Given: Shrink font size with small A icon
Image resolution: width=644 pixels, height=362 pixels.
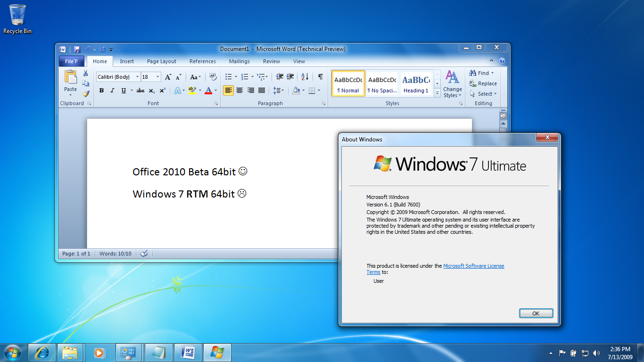Looking at the screenshot, I should point(178,77).
